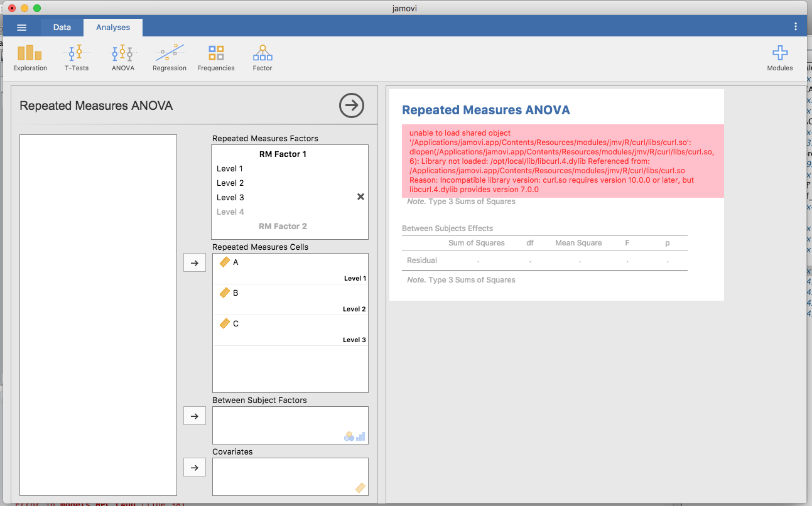The width and height of the screenshot is (812, 506).
Task: Click the df column header
Action: (x=530, y=243)
